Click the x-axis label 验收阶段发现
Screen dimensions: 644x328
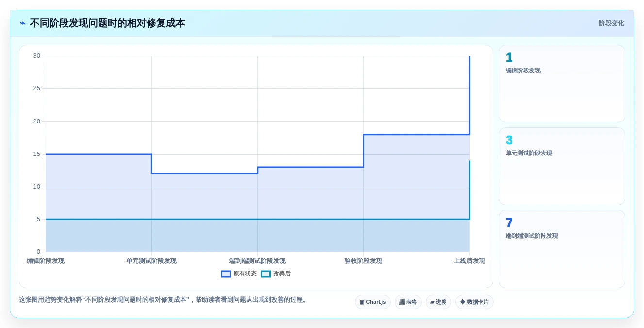(363, 261)
